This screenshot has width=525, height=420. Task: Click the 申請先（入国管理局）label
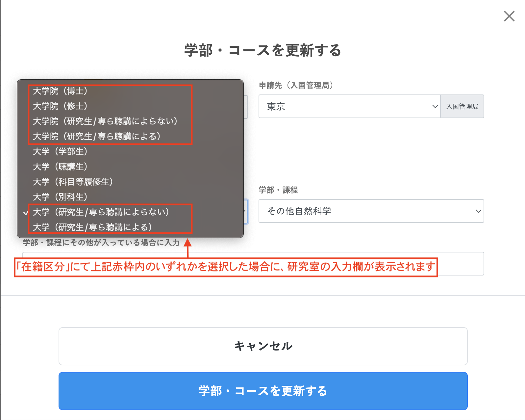click(x=296, y=85)
